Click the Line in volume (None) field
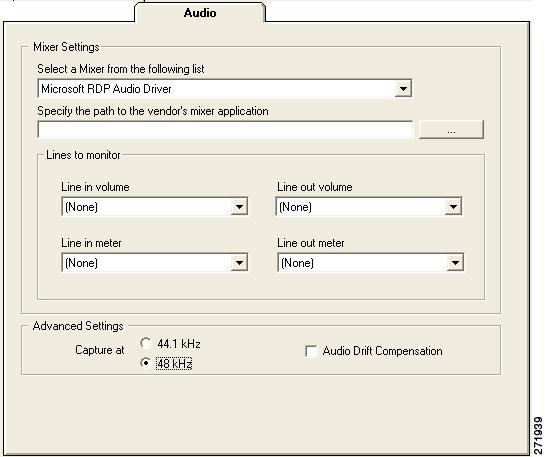Image resolution: width=545 pixels, height=457 pixels. tap(155, 207)
